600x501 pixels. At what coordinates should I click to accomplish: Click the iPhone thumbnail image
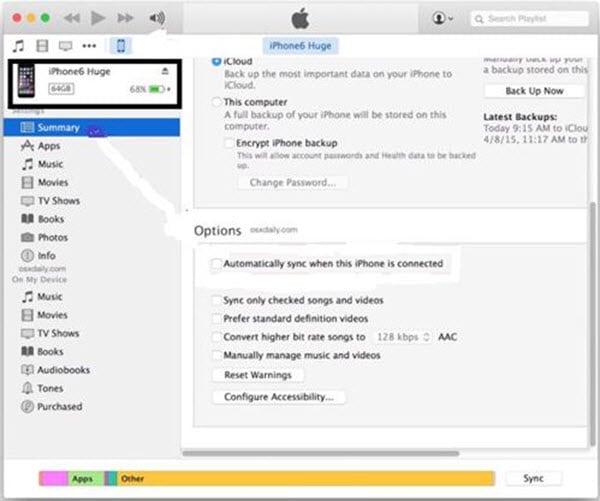(x=26, y=80)
